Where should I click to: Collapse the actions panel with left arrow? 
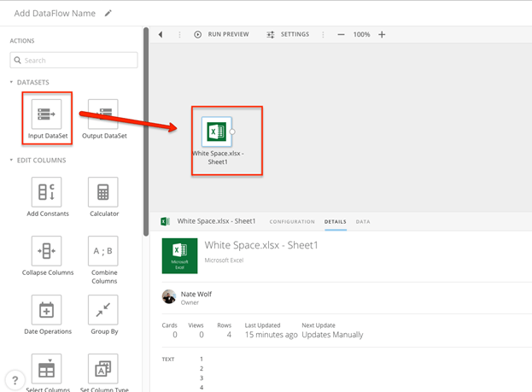(x=161, y=34)
